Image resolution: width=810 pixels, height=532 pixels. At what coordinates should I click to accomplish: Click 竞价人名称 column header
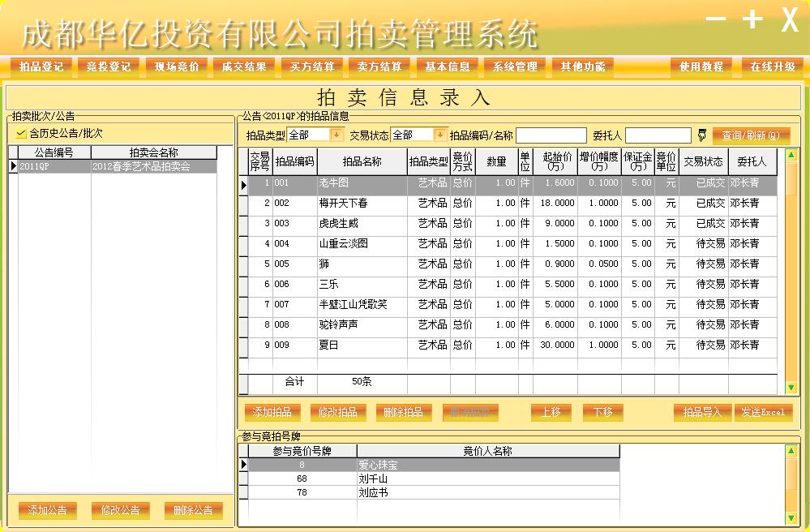(x=487, y=451)
